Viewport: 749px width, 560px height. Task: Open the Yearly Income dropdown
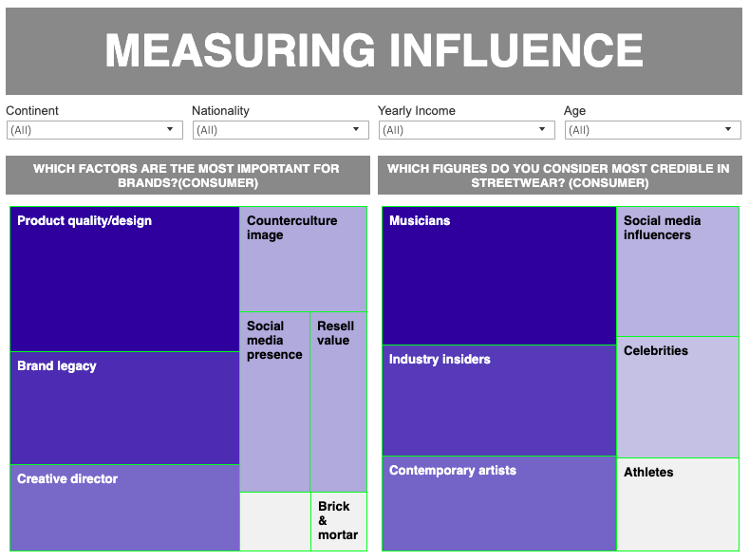[466, 130]
